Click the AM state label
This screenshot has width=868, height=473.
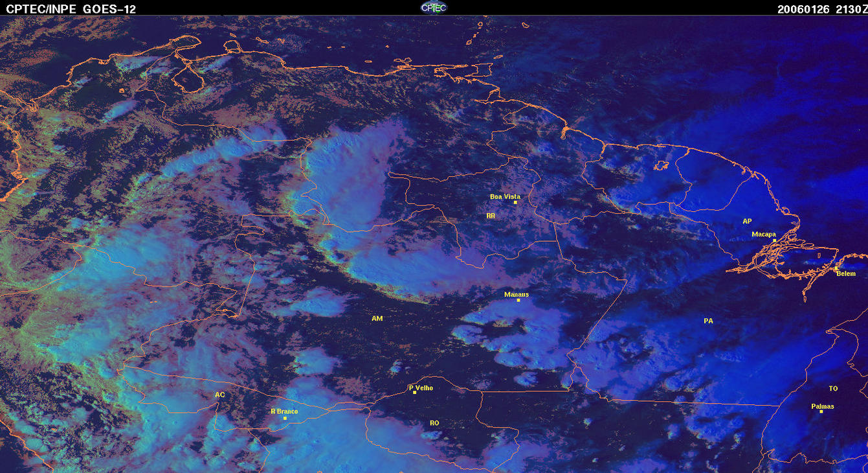click(377, 319)
